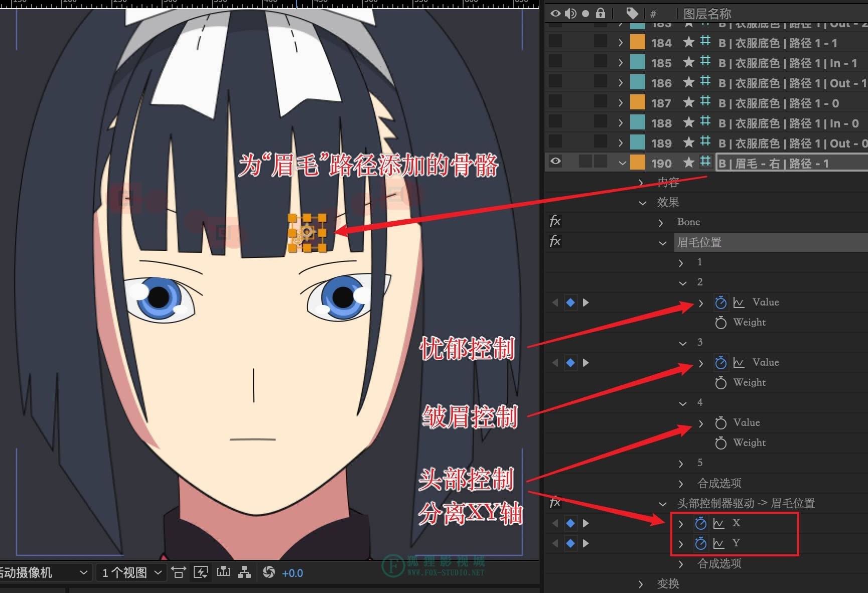Click the orange label swatch of layer 187
Screen dimensions: 868x593
(x=637, y=101)
